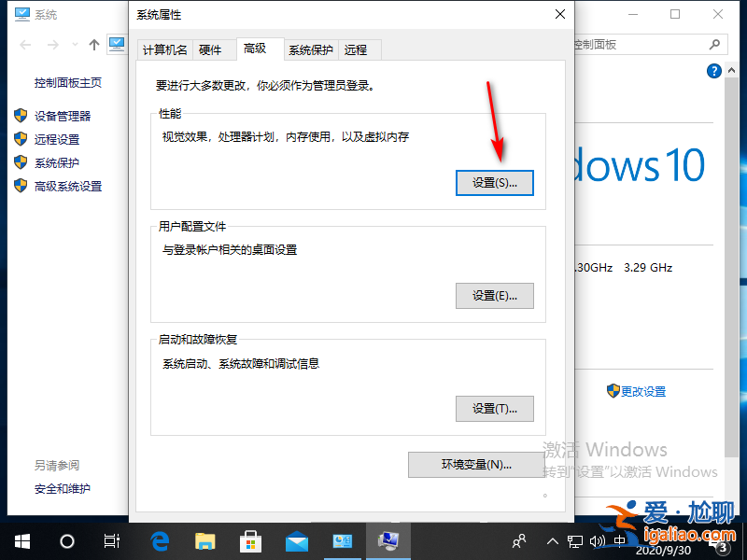
Task: Click 设置(S) under 性能 section
Action: [495, 183]
